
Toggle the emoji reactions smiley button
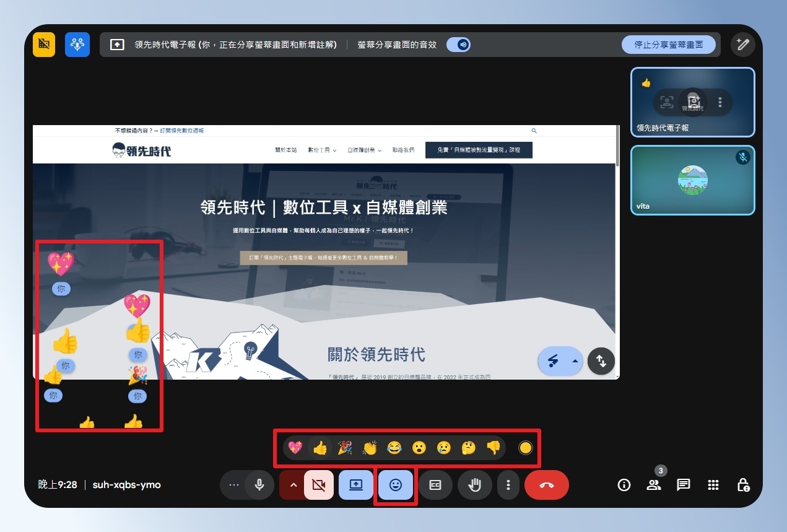(x=396, y=485)
